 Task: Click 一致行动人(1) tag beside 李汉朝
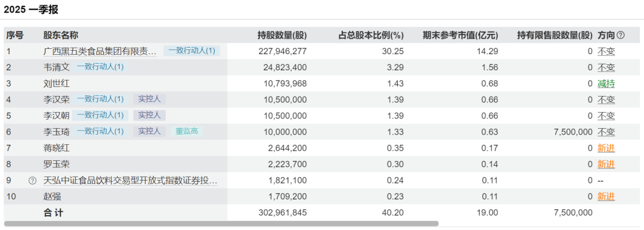click(x=100, y=116)
